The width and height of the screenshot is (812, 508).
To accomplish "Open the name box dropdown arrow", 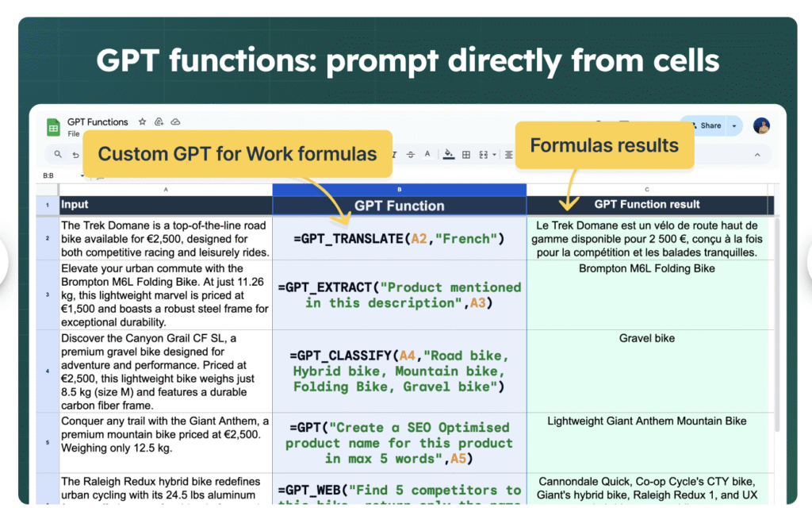I will tap(82, 175).
